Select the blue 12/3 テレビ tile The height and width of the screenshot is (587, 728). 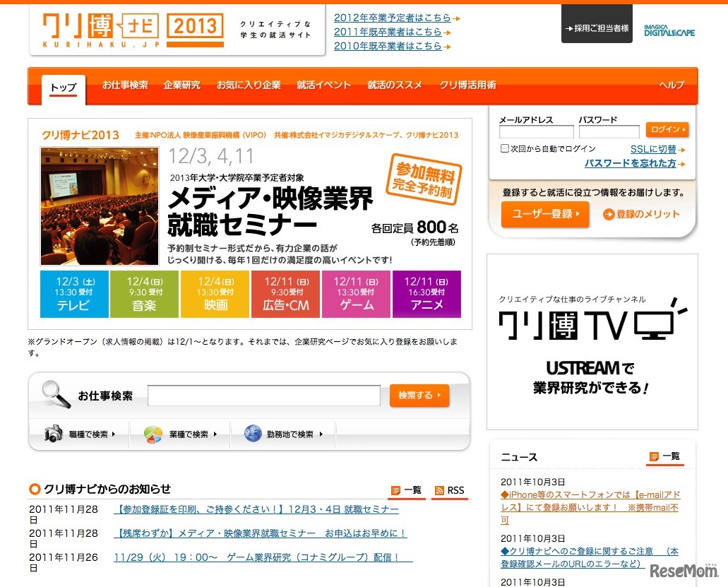pyautogui.click(x=74, y=294)
